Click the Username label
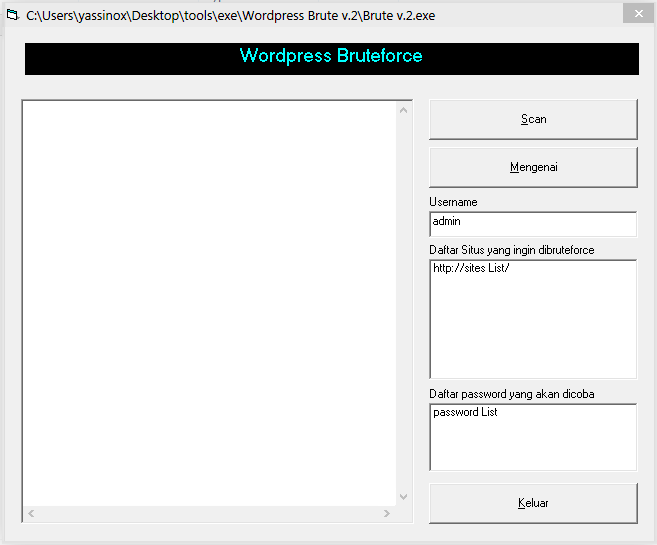 (x=453, y=202)
